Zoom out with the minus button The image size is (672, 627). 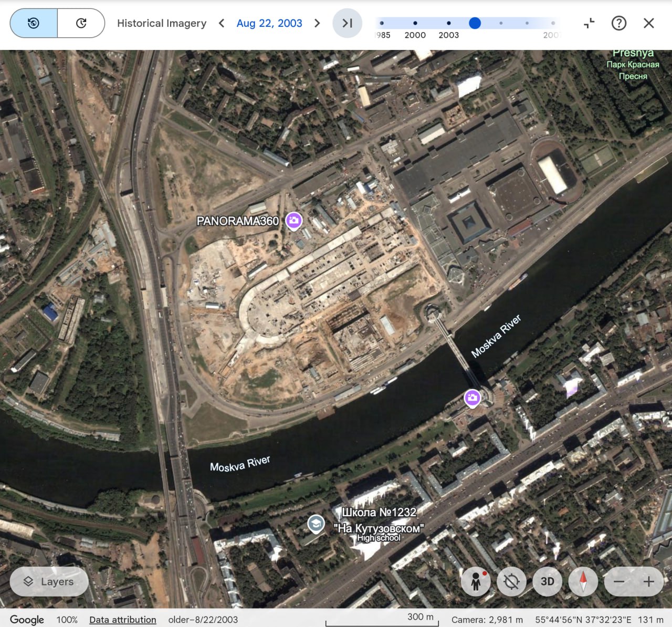click(619, 581)
